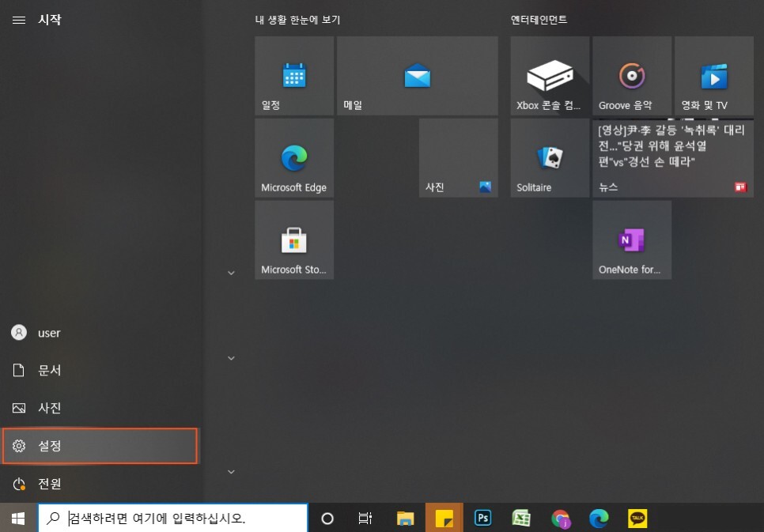This screenshot has height=532, width=764.
Task: Open the 영화 및 TV tile
Action: (x=714, y=76)
